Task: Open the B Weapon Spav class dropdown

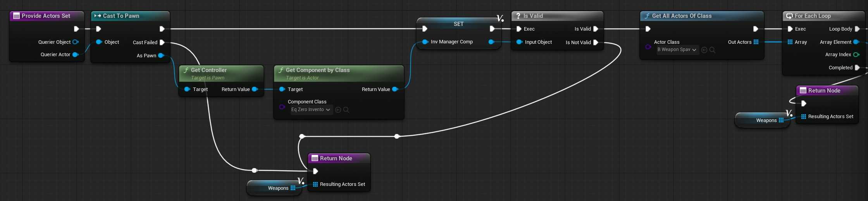Action: click(677, 50)
